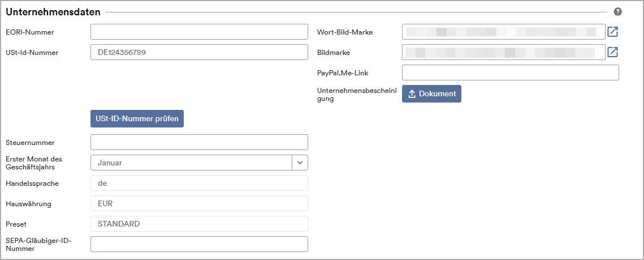Click the Unternehmensdaten section heading
This screenshot has height=260, width=644.
point(53,12)
